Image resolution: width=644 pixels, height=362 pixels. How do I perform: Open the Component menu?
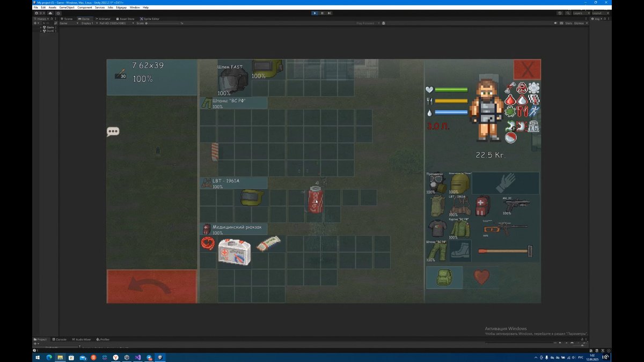point(85,8)
